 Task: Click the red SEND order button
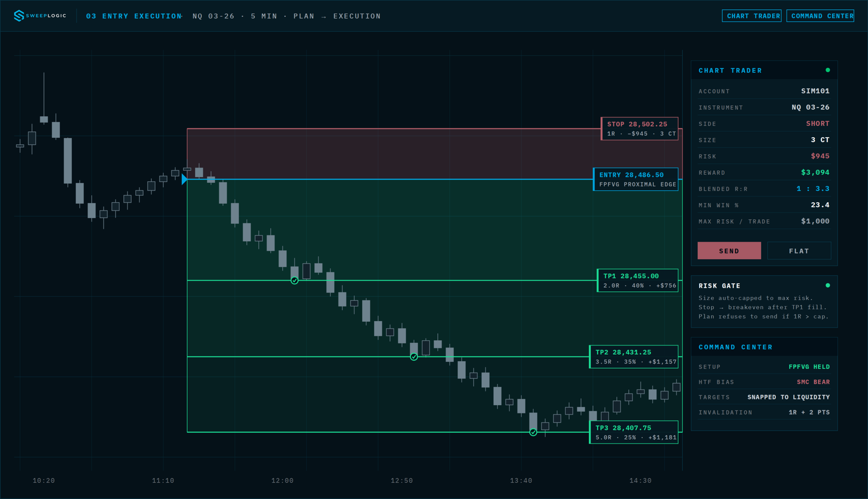[729, 251]
